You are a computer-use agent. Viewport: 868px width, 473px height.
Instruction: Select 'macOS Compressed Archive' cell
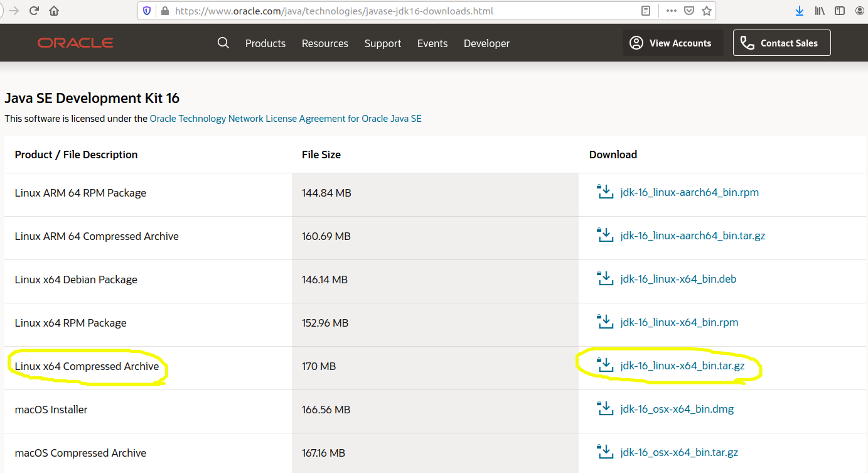[80, 453]
